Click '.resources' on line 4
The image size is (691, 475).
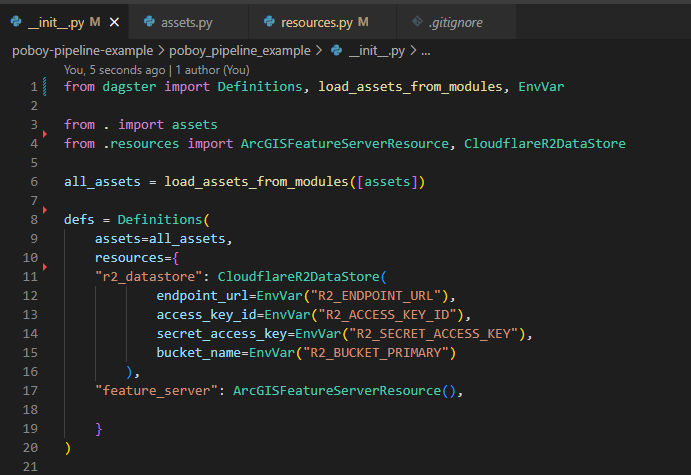point(141,144)
